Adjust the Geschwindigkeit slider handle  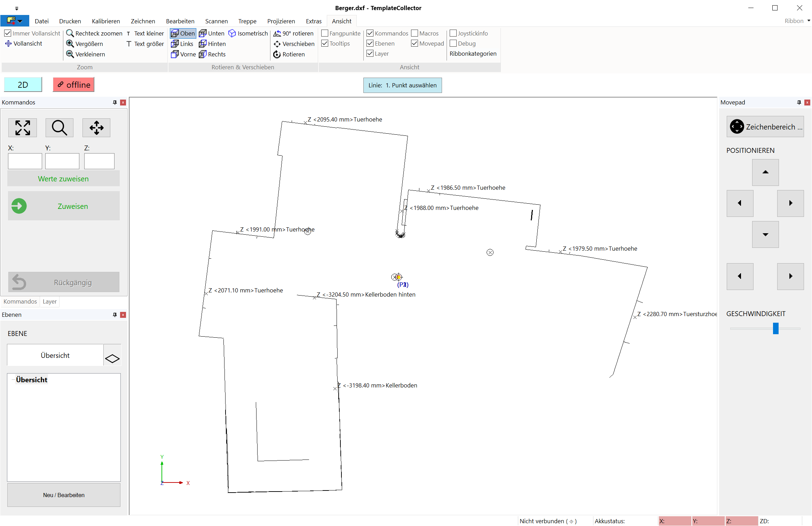tap(776, 328)
